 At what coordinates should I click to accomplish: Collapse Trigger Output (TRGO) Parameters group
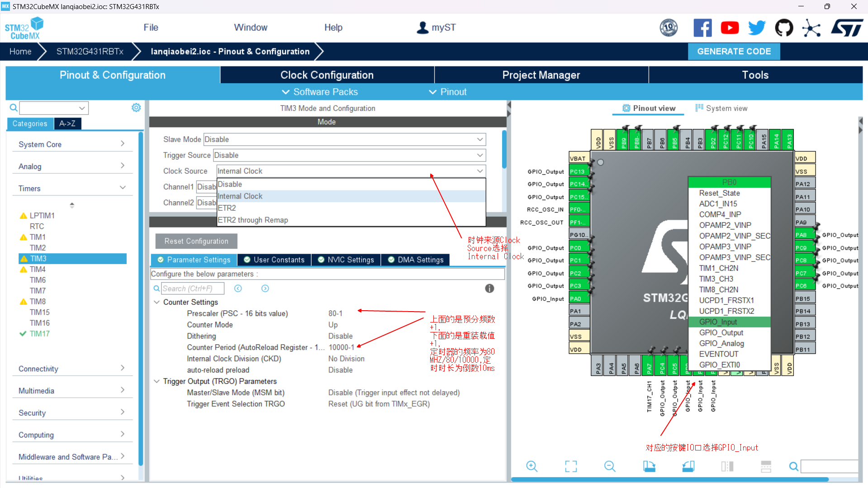pos(157,381)
